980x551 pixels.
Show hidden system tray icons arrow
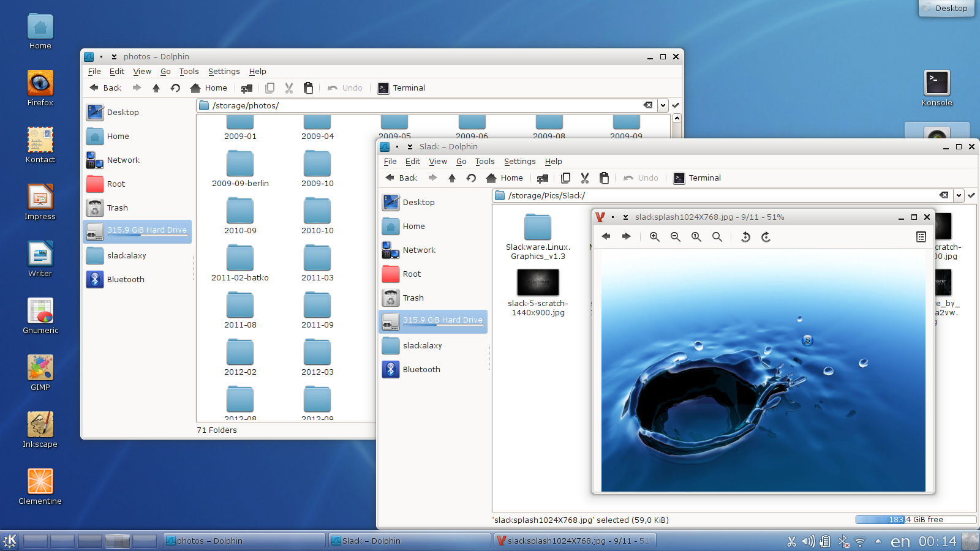878,541
